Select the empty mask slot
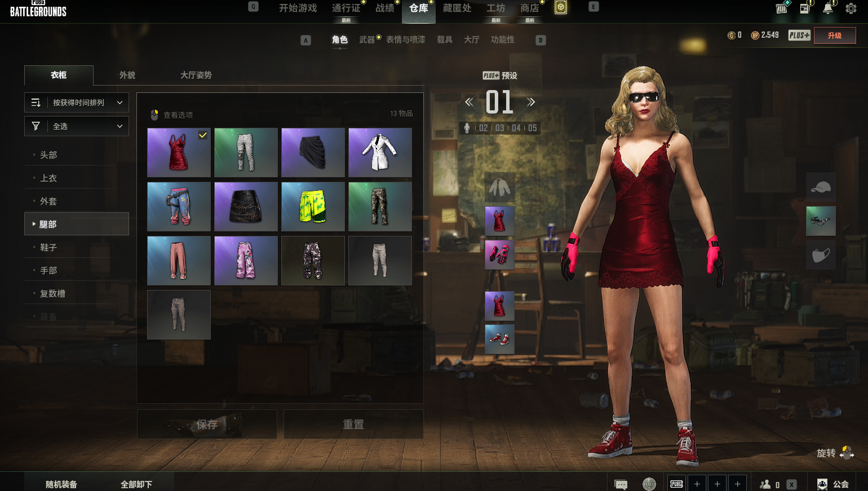Image resolution: width=868 pixels, height=491 pixels. [821, 255]
